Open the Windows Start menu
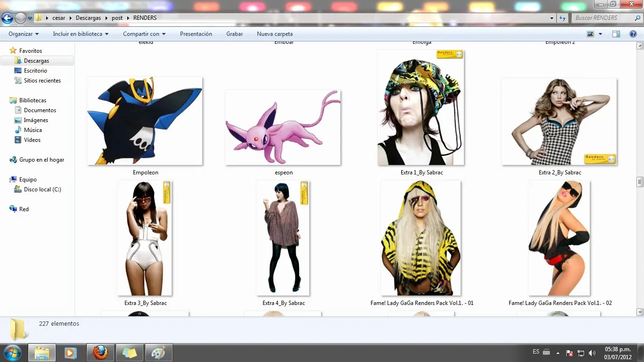644x362 pixels. click(x=12, y=352)
